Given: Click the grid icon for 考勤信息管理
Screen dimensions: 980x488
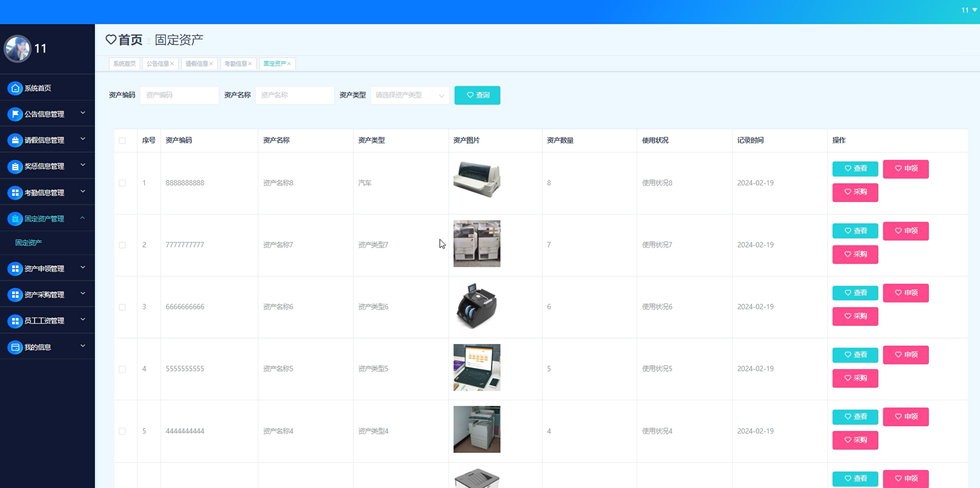Looking at the screenshot, I should (15, 193).
